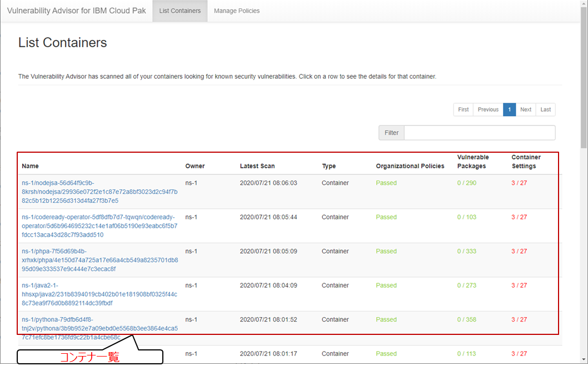Click the 0 / 290 vulnerable packages value
Image resolution: width=588 pixels, height=371 pixels.
pos(466,183)
